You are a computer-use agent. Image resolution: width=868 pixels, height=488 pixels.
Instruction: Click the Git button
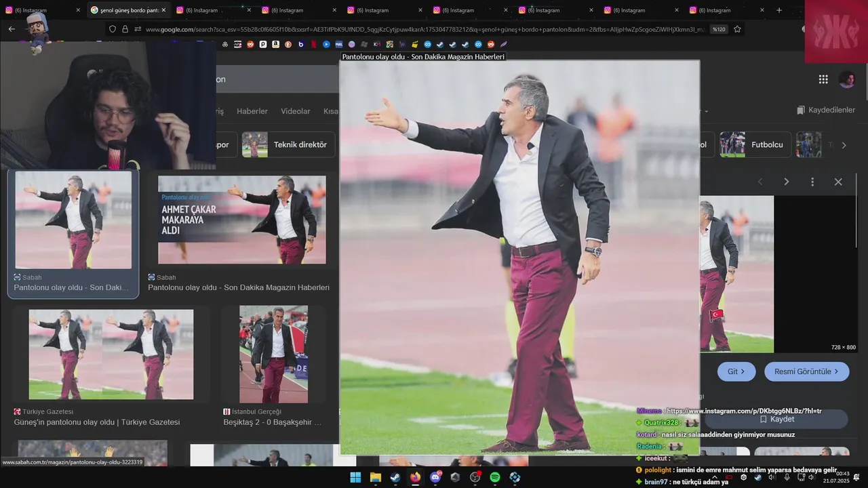pyautogui.click(x=736, y=371)
